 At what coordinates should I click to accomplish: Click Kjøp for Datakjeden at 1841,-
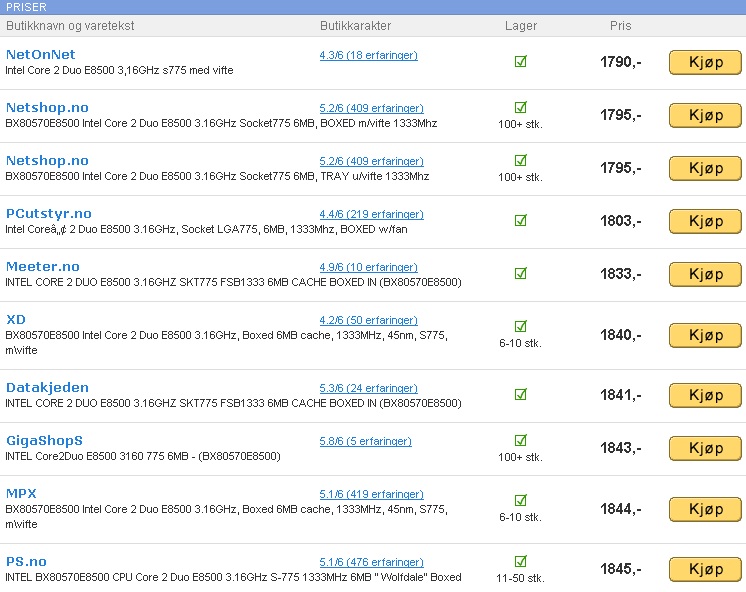705,395
